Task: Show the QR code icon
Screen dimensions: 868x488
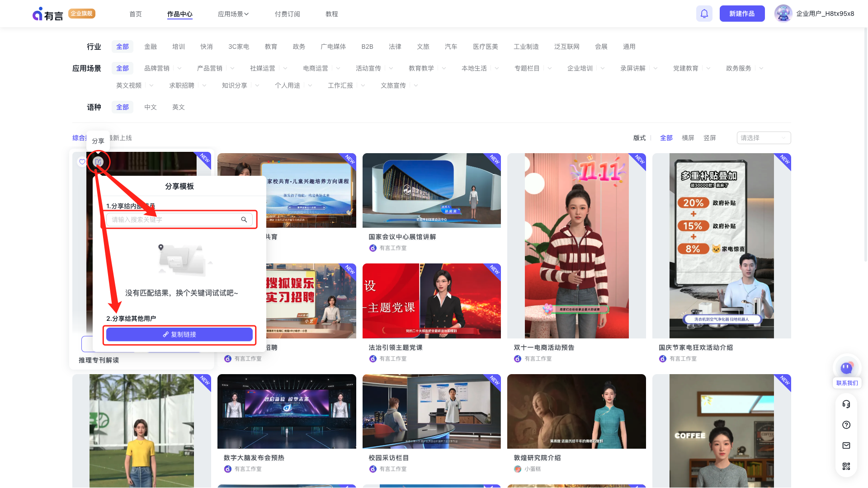Action: (x=846, y=466)
